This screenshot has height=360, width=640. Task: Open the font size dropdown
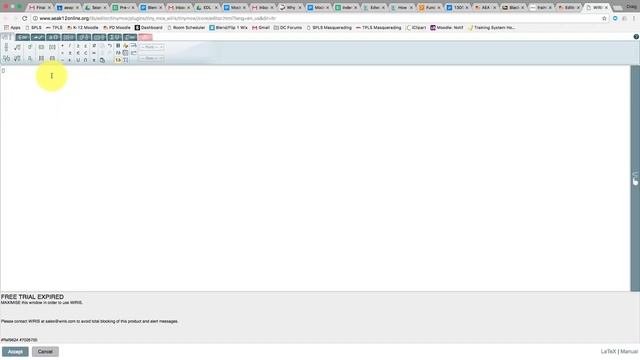(x=152, y=58)
